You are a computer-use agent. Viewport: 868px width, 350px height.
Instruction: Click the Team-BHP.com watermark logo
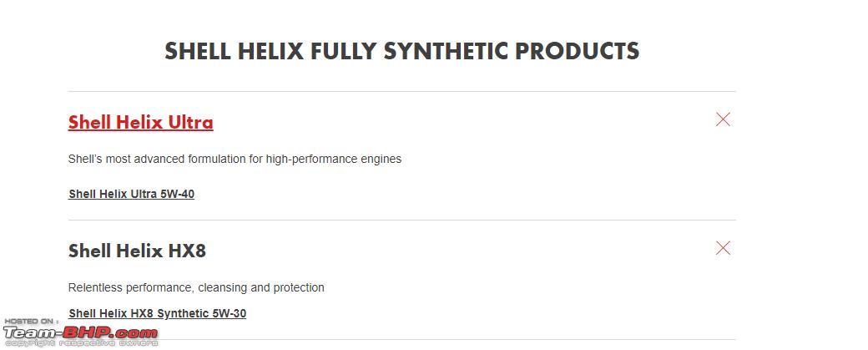[x=80, y=332]
